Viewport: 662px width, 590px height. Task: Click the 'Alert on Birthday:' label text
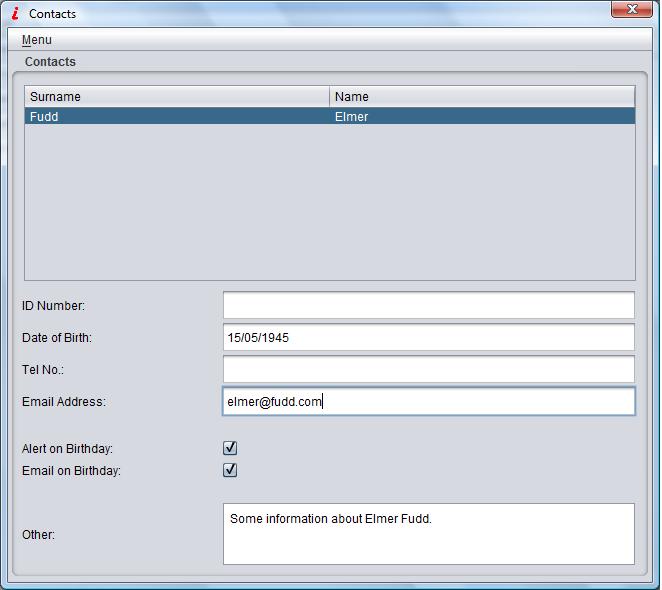click(x=67, y=449)
